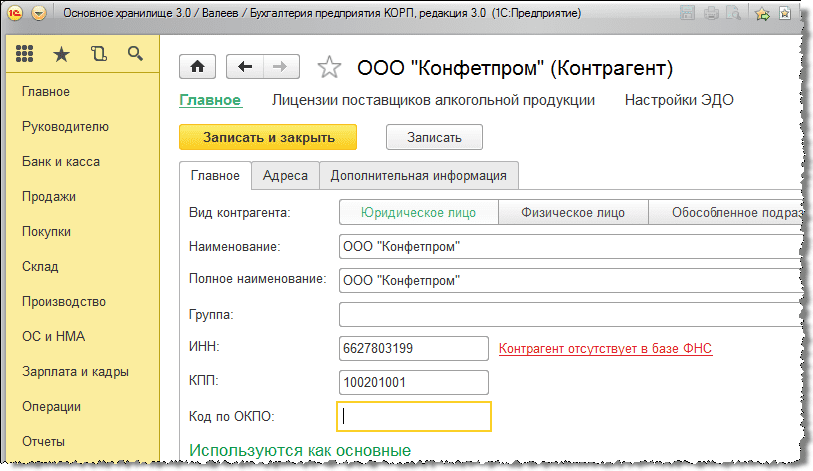Switch to the Адреса tab
Viewport: 813px width, 471px height.
[285, 176]
